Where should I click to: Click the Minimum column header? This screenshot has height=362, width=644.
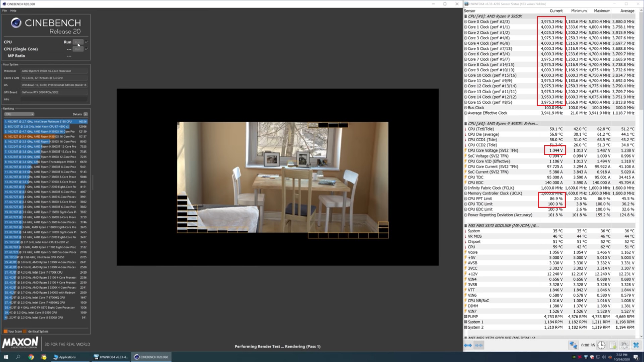point(579,11)
